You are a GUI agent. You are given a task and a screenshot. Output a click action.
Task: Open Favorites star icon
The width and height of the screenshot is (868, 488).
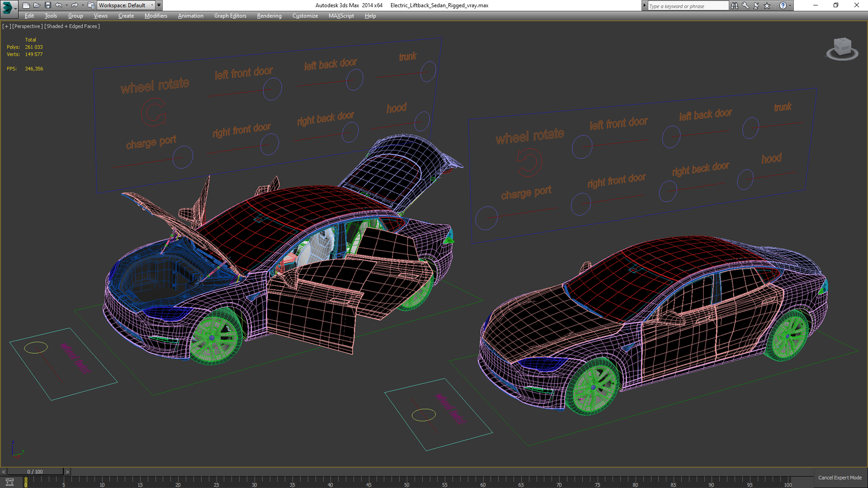[767, 5]
